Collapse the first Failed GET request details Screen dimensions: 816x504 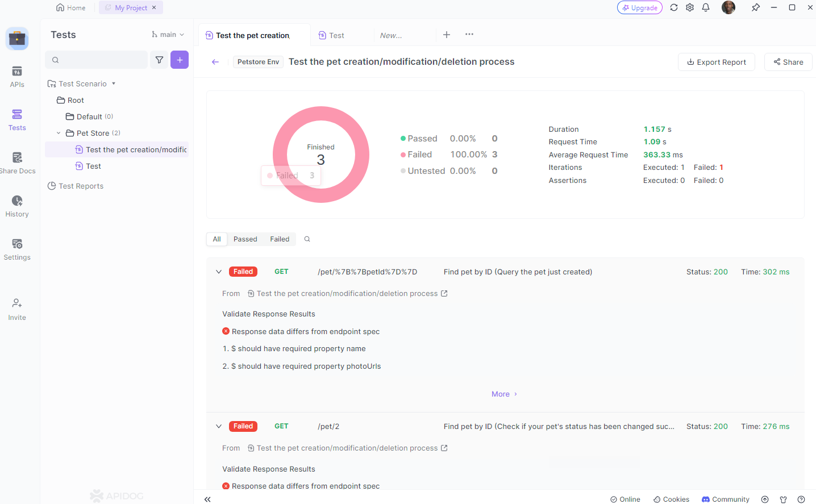(219, 272)
